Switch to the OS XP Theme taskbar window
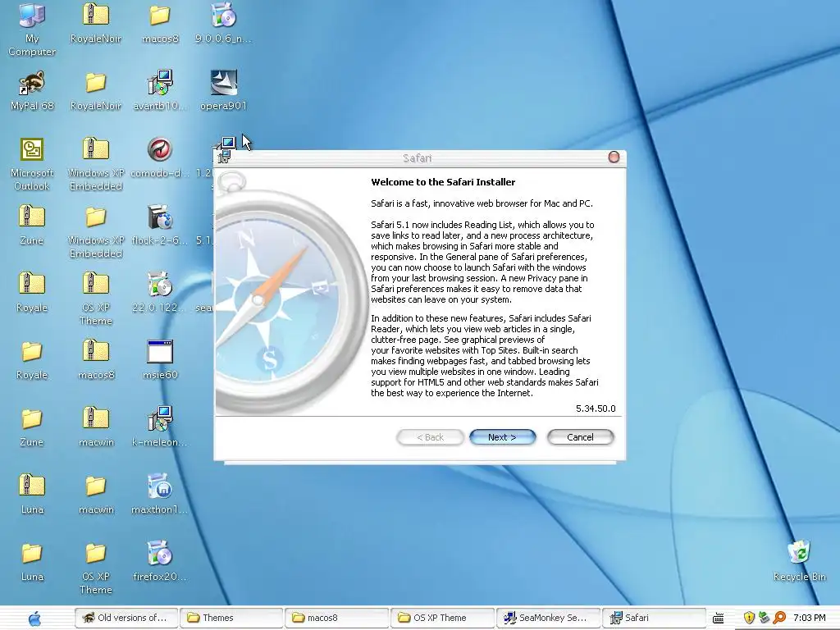The image size is (840, 630). tap(442, 618)
